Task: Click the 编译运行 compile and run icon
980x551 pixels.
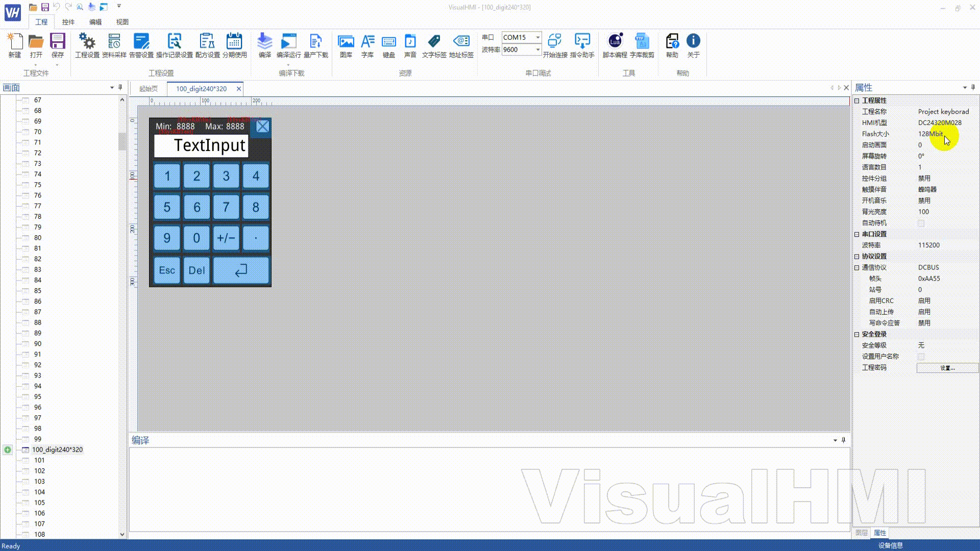Action: click(288, 45)
